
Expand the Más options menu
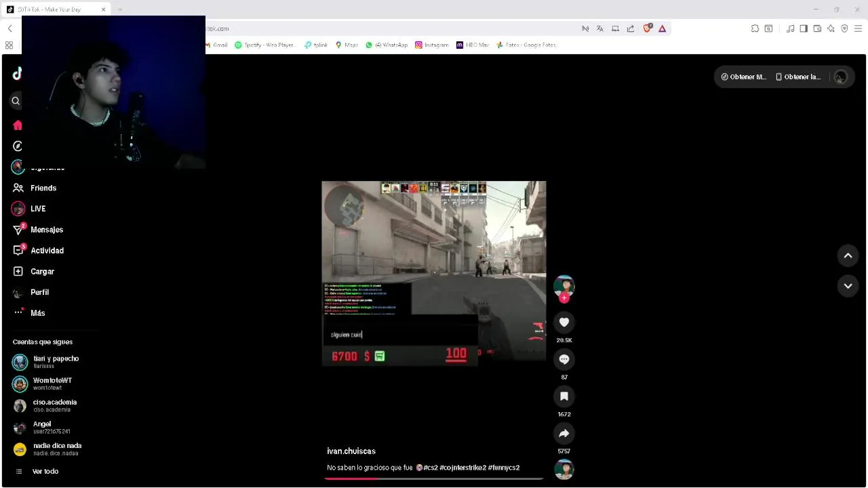pos(37,313)
